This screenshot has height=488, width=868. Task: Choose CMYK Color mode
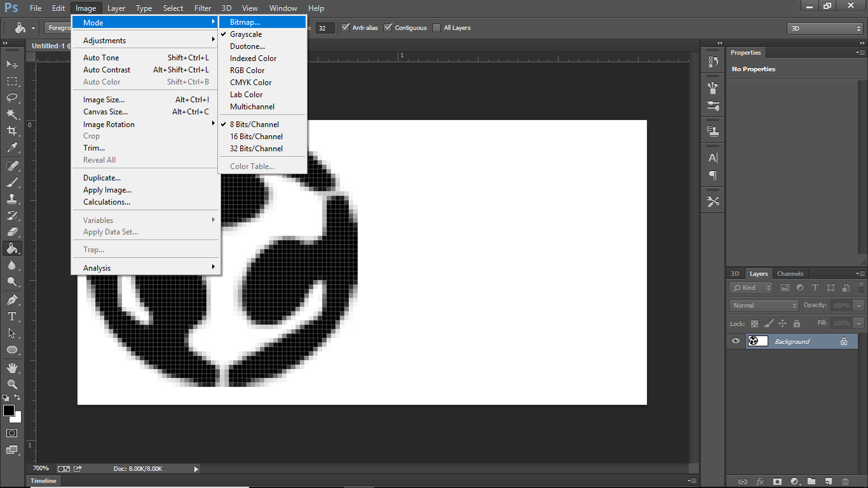[x=262, y=83]
